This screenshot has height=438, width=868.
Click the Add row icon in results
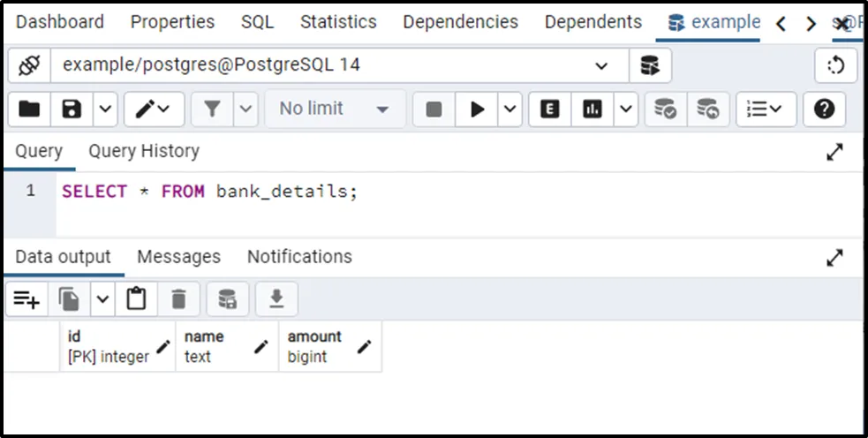click(26, 300)
